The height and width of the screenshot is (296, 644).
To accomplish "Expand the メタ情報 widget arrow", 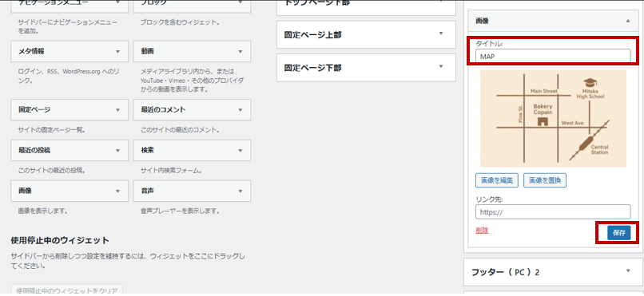I will [x=118, y=52].
